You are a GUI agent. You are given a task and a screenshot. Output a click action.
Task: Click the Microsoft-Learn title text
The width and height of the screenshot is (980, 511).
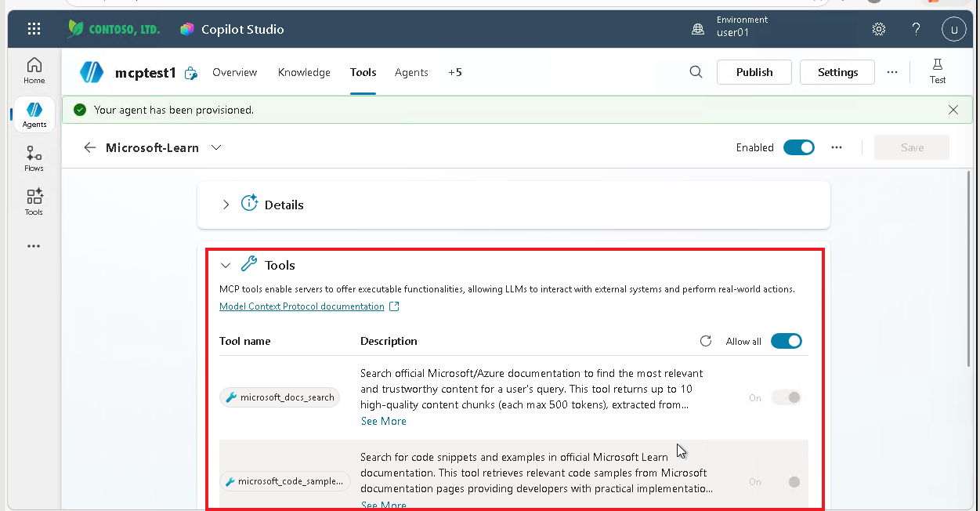pos(152,147)
